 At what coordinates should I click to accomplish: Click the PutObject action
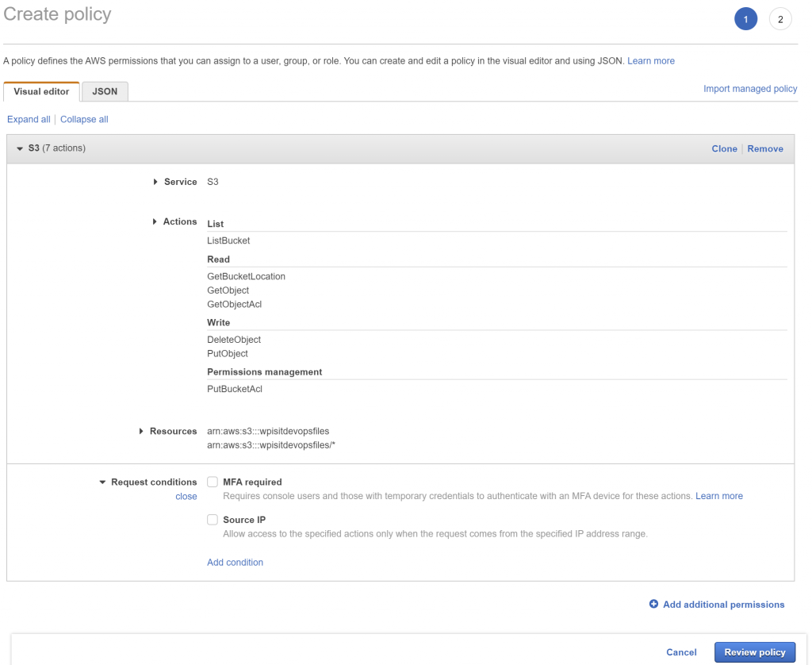[228, 353]
